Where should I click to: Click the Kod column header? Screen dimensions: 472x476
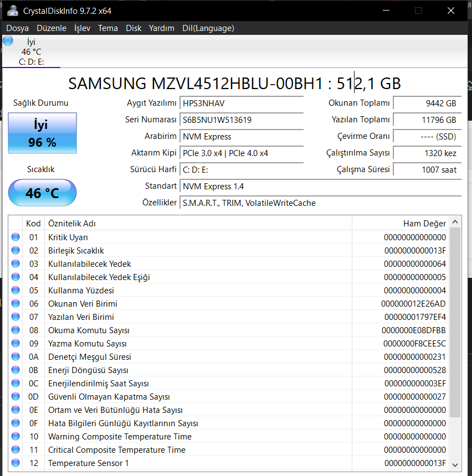33,224
